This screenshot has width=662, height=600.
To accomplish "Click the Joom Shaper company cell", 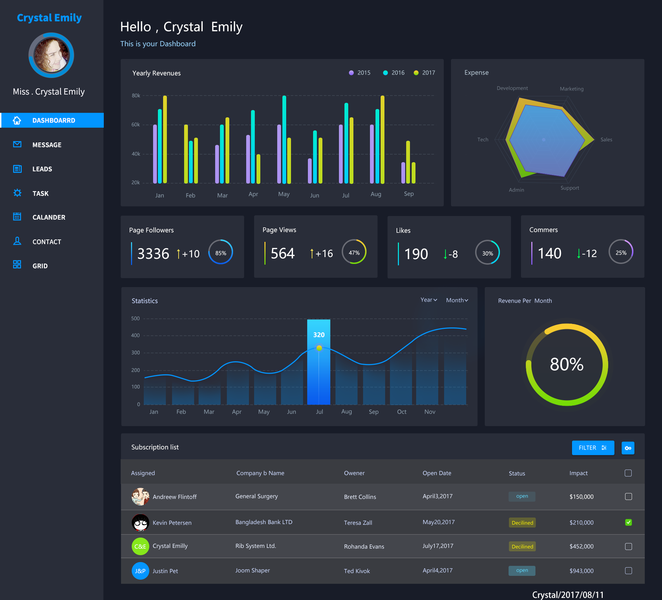I will pos(252,570).
